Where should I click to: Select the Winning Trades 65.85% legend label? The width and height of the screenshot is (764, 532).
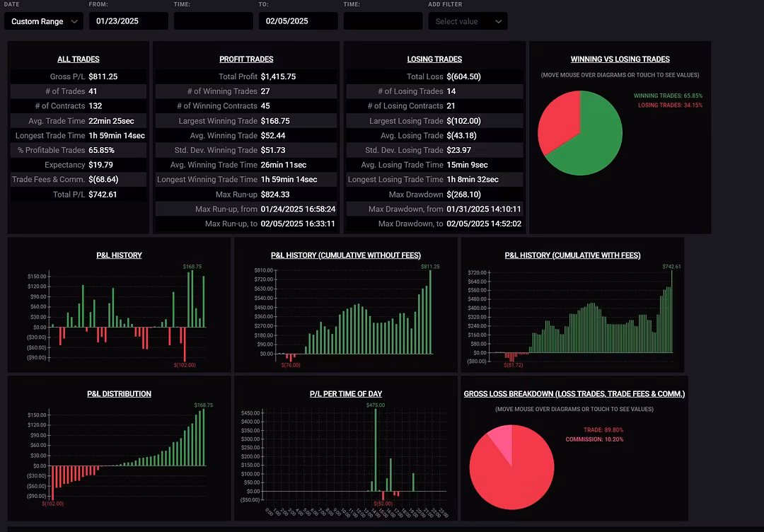667,96
